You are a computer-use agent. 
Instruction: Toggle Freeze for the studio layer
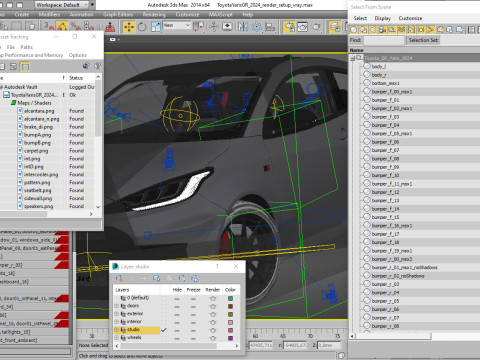[193, 330]
